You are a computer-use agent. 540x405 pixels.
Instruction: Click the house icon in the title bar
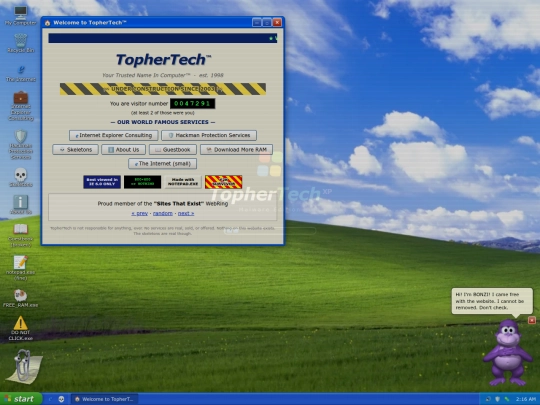coord(48,23)
